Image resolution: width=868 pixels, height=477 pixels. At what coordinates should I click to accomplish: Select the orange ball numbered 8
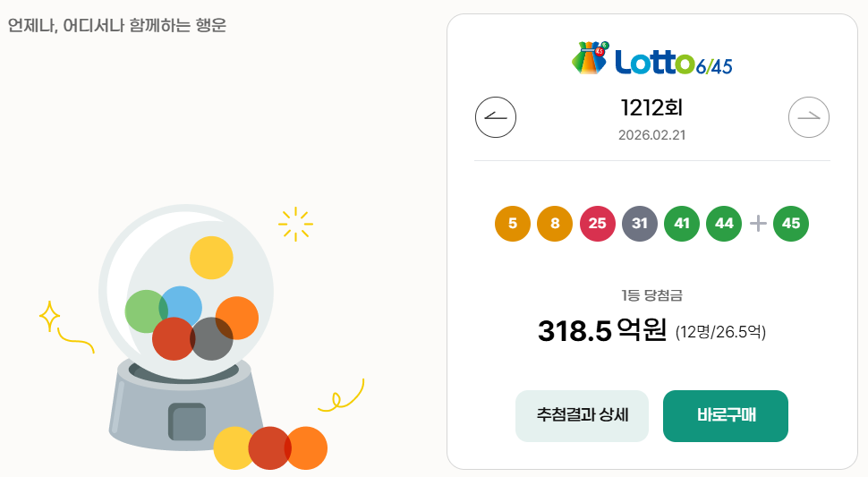555,224
